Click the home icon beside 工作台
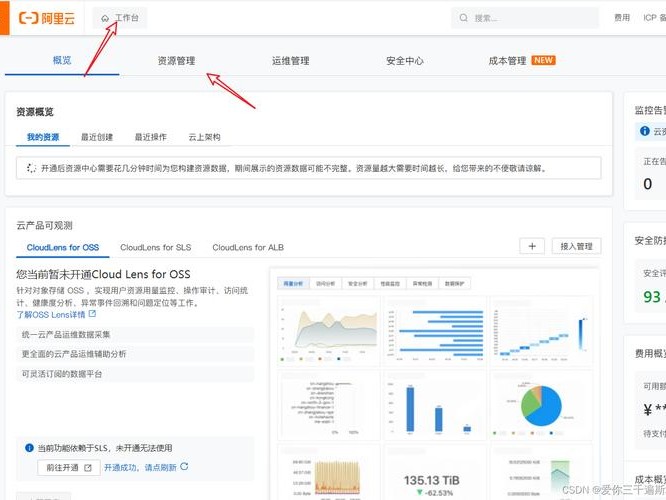666x500 pixels. (105, 18)
